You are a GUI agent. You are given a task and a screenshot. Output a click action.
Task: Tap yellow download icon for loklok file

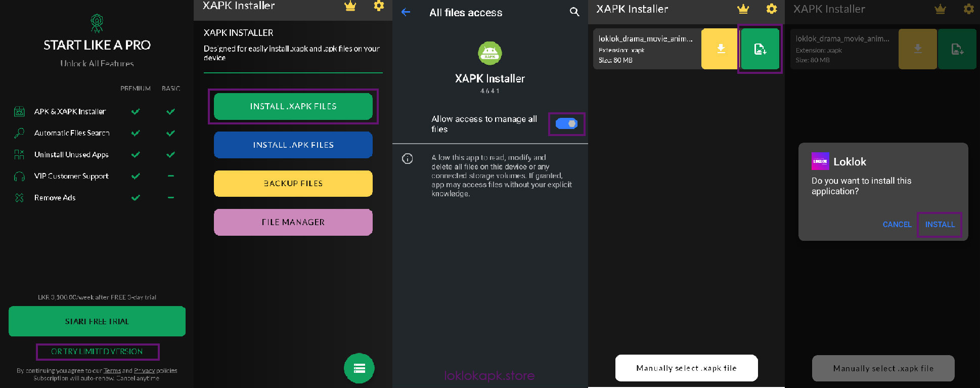click(721, 49)
